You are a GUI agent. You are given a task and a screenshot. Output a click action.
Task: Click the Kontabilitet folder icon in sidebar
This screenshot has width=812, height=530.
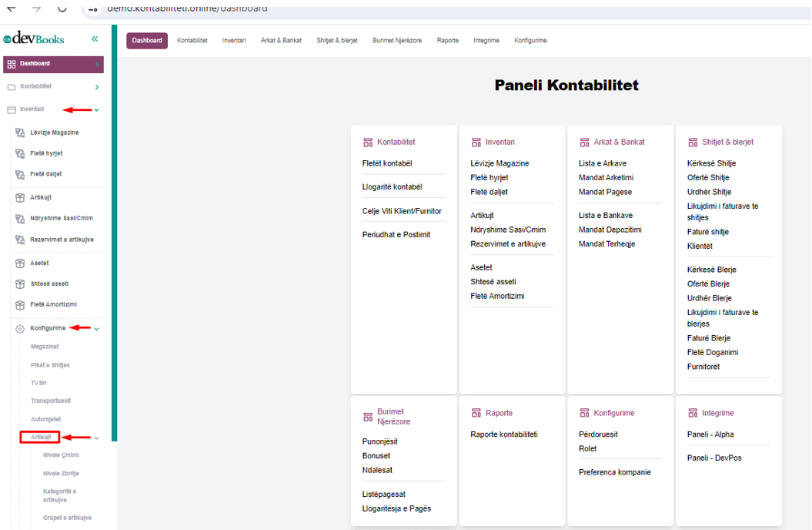click(x=12, y=87)
